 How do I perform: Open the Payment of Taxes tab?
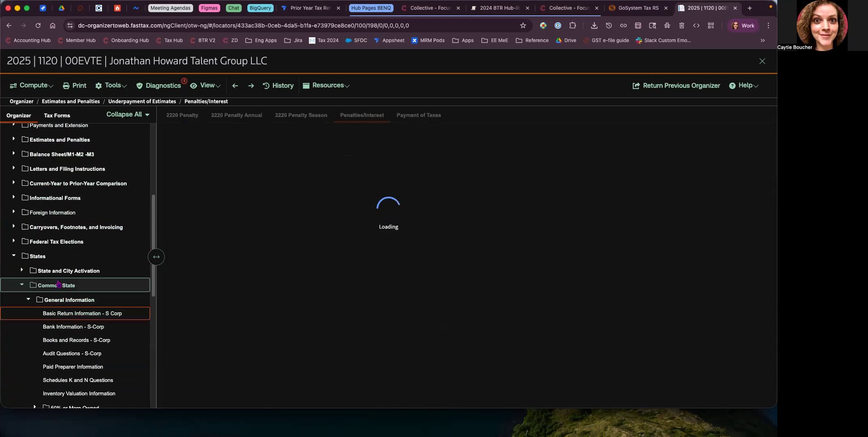click(x=419, y=115)
